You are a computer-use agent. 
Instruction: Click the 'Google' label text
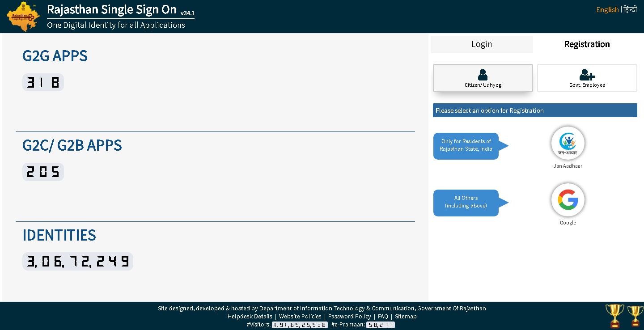[x=568, y=223]
